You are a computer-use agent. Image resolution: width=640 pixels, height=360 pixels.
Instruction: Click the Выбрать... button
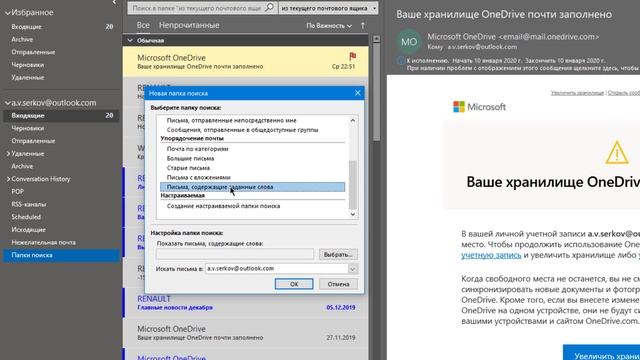tap(338, 254)
